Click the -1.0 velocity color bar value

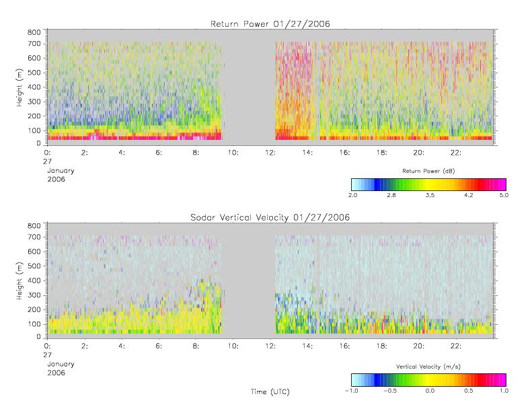click(x=351, y=391)
